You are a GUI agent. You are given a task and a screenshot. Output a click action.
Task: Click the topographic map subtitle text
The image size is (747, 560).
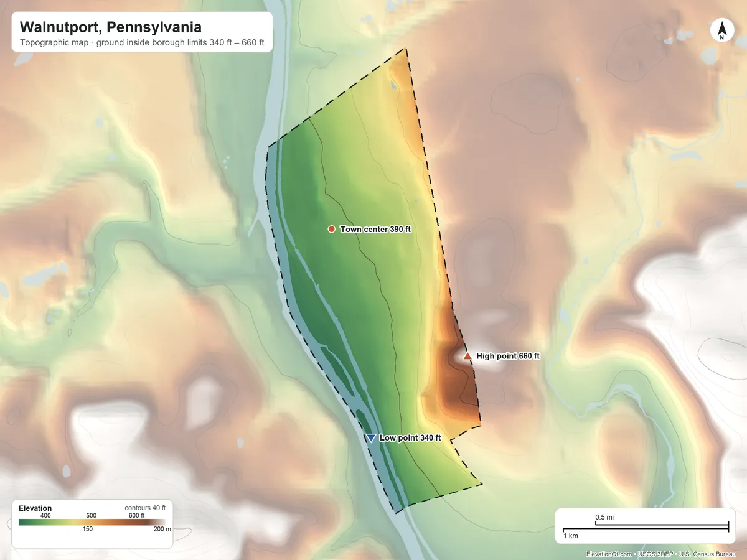tap(142, 43)
